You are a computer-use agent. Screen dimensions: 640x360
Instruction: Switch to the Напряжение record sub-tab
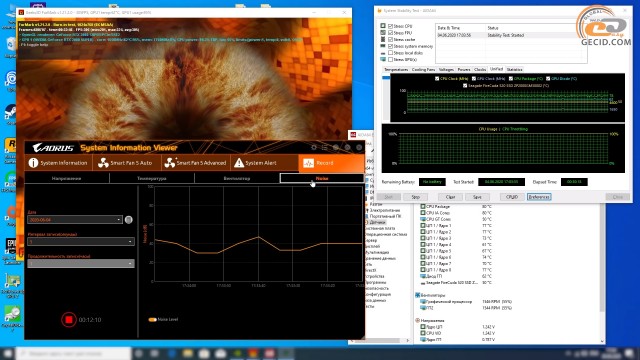pyautogui.click(x=67, y=178)
